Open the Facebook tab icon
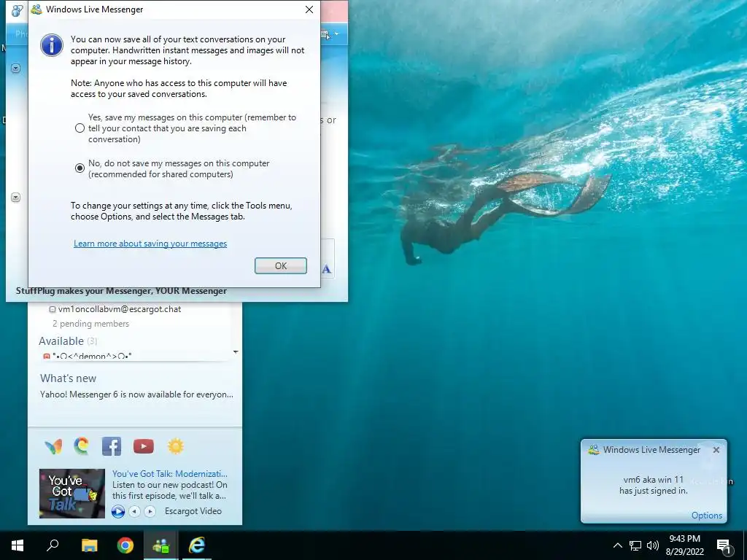This screenshot has height=560, width=747. click(x=112, y=446)
